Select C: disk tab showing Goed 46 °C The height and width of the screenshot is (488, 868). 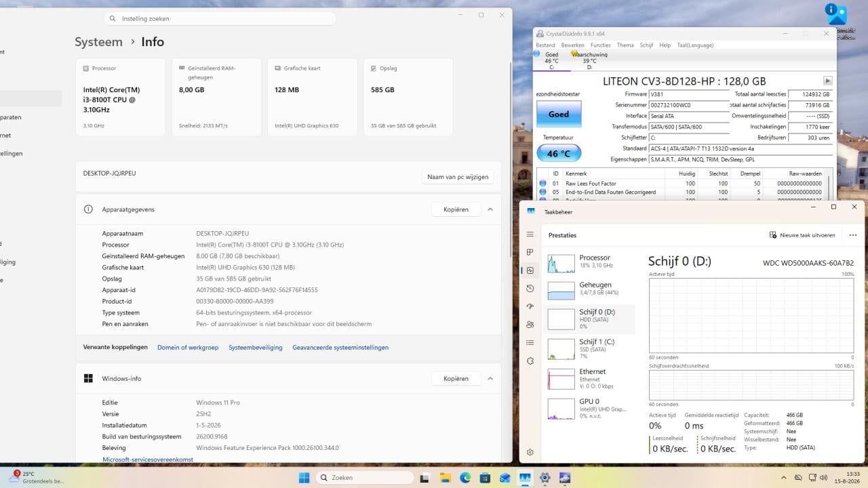(x=551, y=60)
